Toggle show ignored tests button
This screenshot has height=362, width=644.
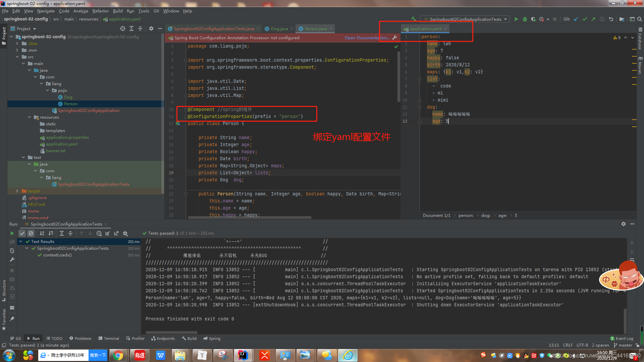31,233
